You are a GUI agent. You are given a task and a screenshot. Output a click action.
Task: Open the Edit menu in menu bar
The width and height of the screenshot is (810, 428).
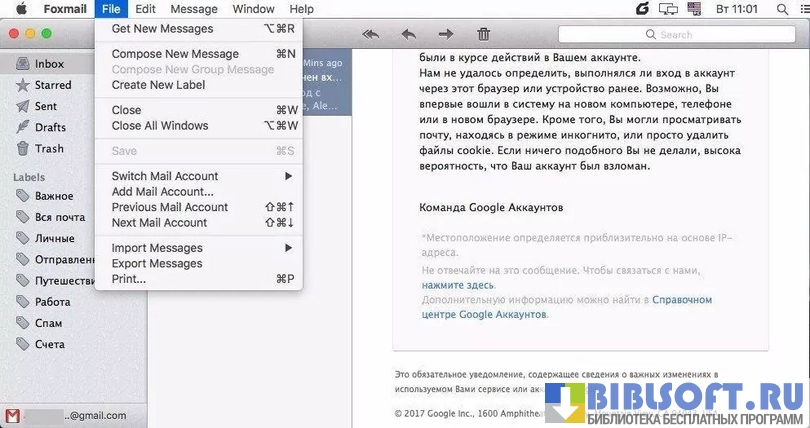tap(145, 9)
